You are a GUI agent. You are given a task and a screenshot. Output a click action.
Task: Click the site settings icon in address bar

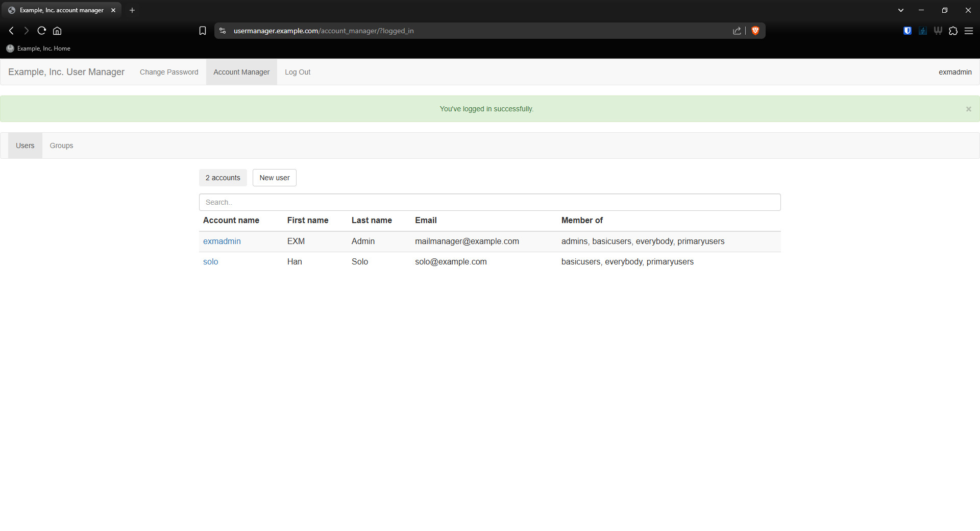223,31
